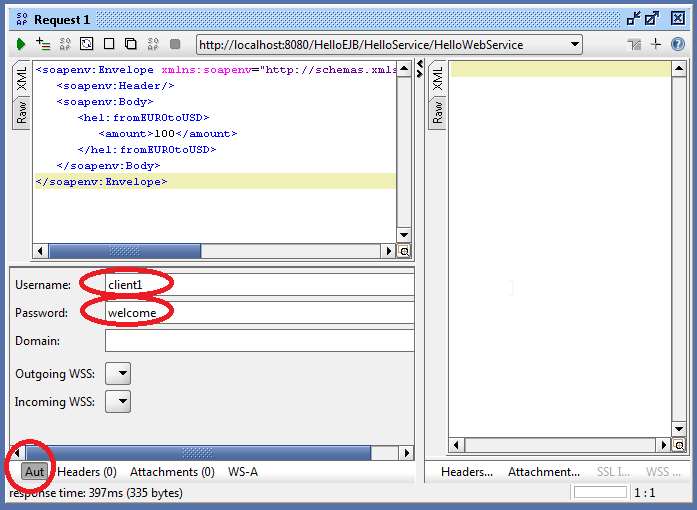Open online help with the question mark icon
Viewport: 697px width, 510px height.
(x=678, y=44)
